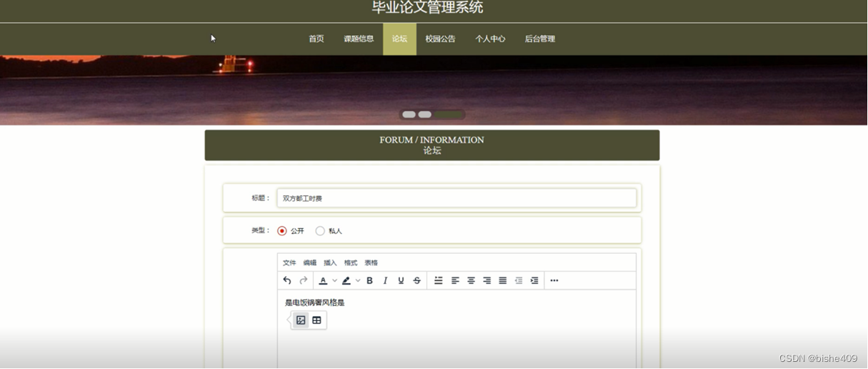
Task: Decrease indent of the paragraph
Action: [519, 280]
